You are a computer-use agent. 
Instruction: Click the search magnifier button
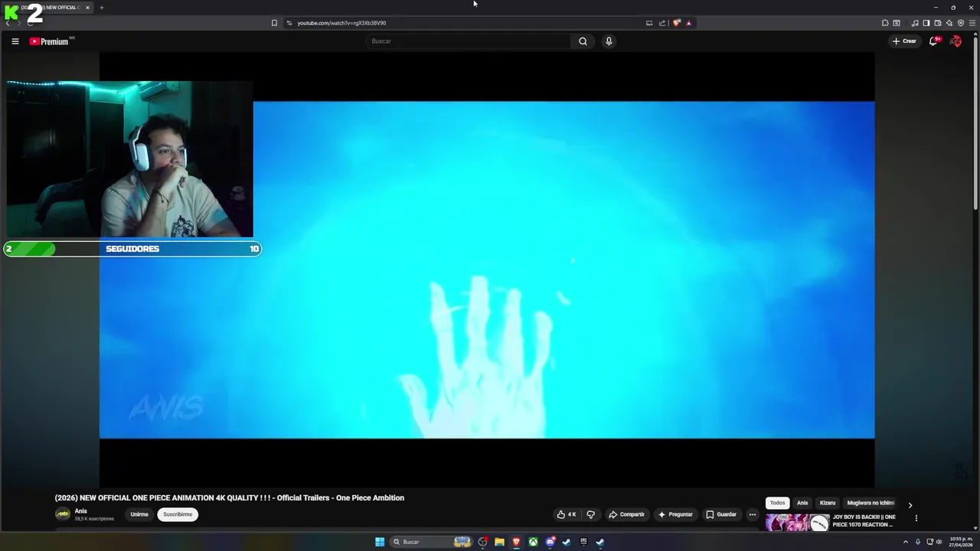(x=583, y=41)
